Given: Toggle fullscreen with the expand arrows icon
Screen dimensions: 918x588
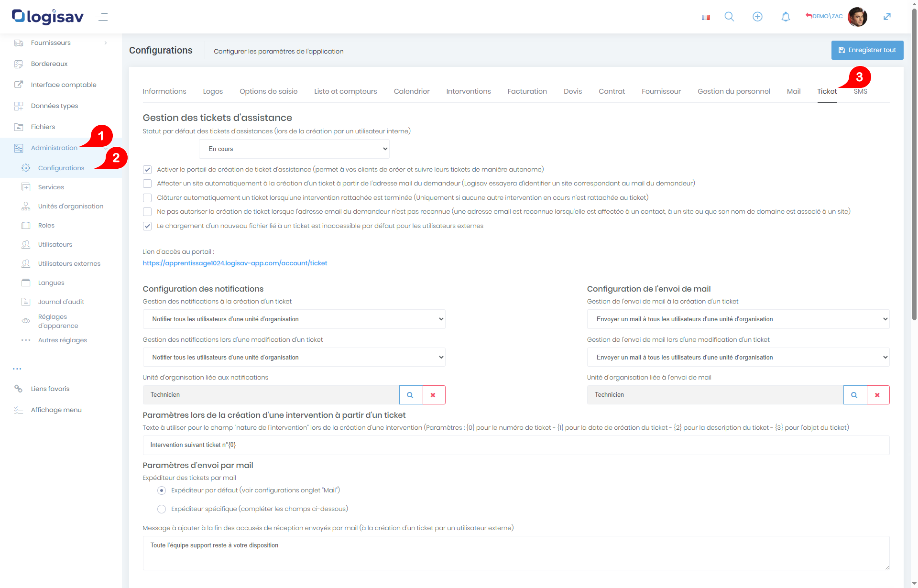Looking at the screenshot, I should pyautogui.click(x=887, y=17).
